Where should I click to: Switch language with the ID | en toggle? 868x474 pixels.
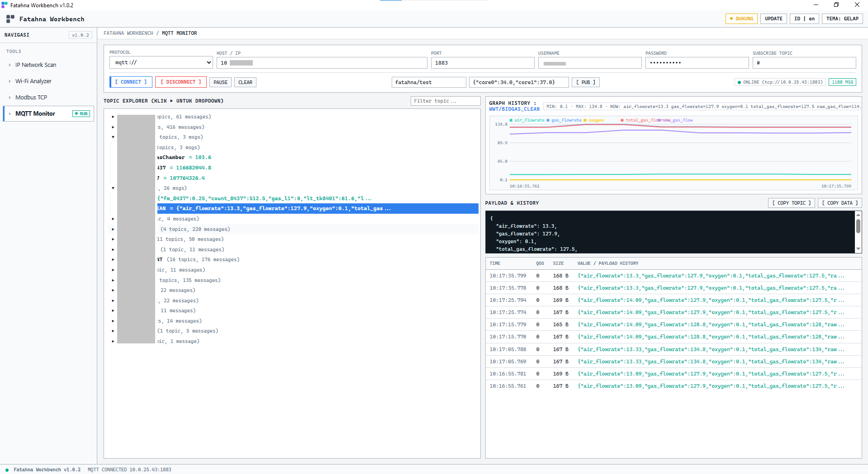(804, 19)
